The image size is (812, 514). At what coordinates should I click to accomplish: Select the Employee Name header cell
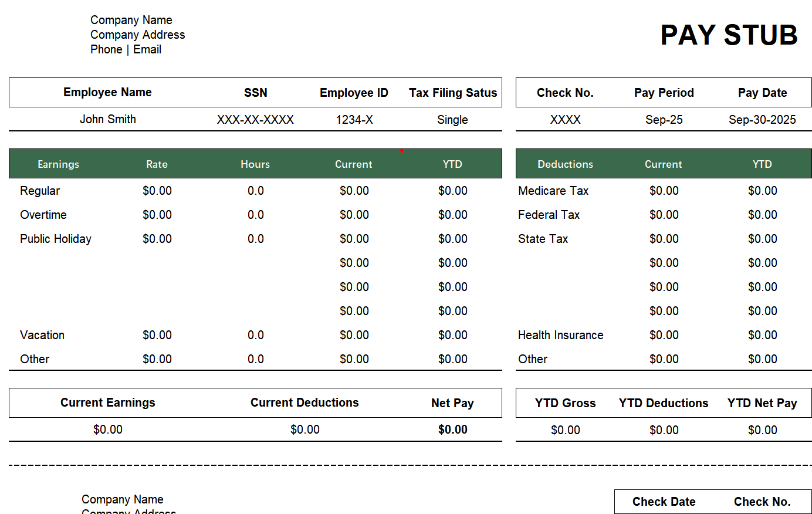click(x=107, y=92)
